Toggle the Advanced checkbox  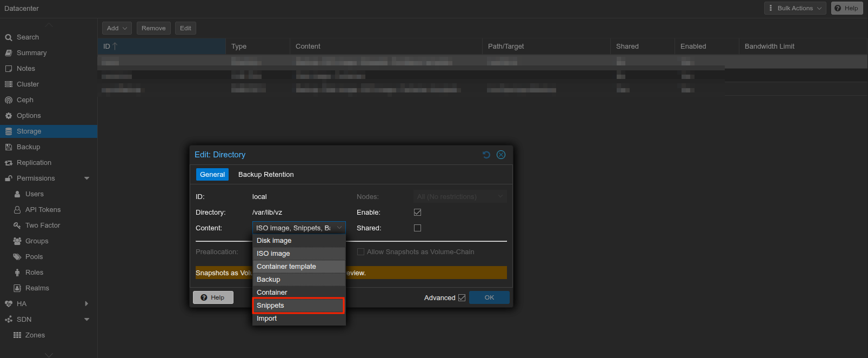tap(462, 298)
